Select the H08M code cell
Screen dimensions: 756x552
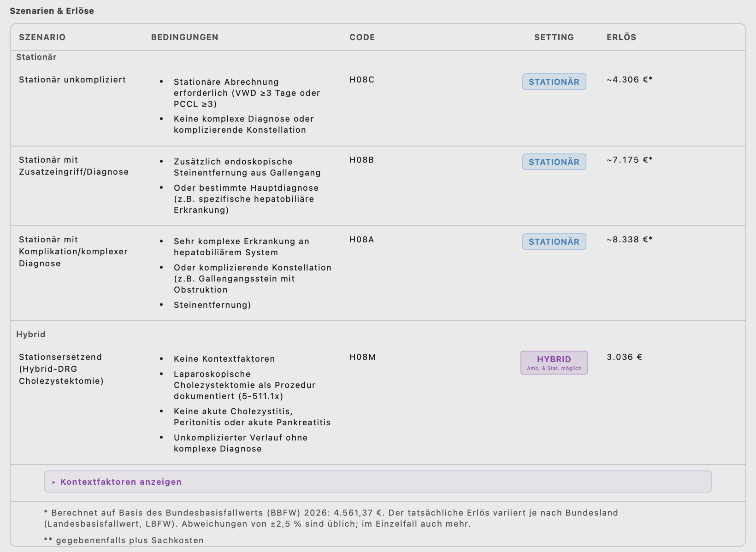[362, 357]
